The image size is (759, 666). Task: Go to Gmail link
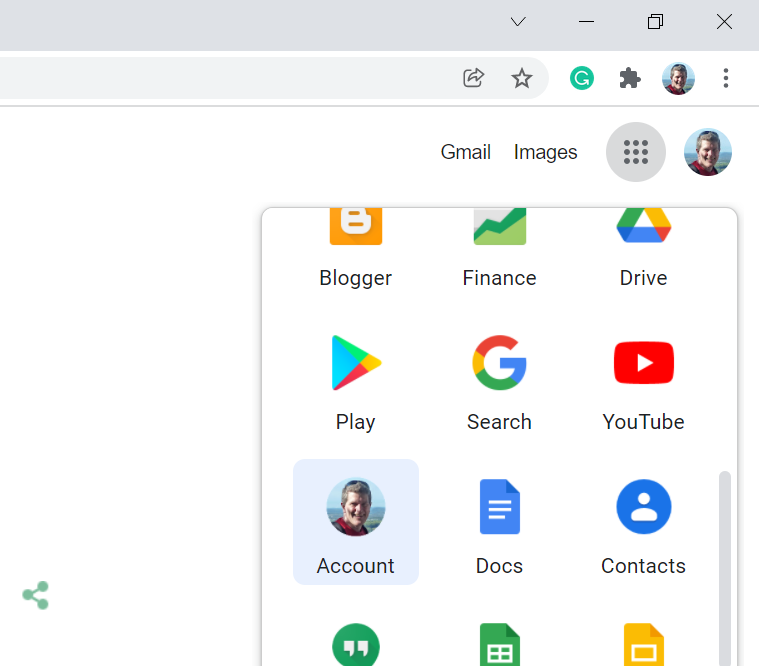466,152
